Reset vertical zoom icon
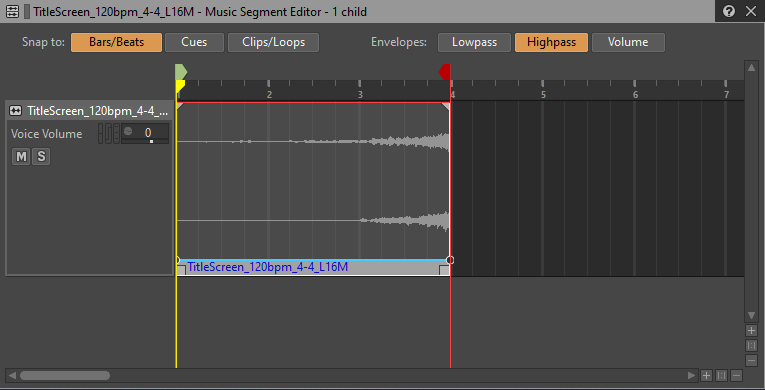Image resolution: width=765 pixels, height=390 pixels. pos(751,346)
